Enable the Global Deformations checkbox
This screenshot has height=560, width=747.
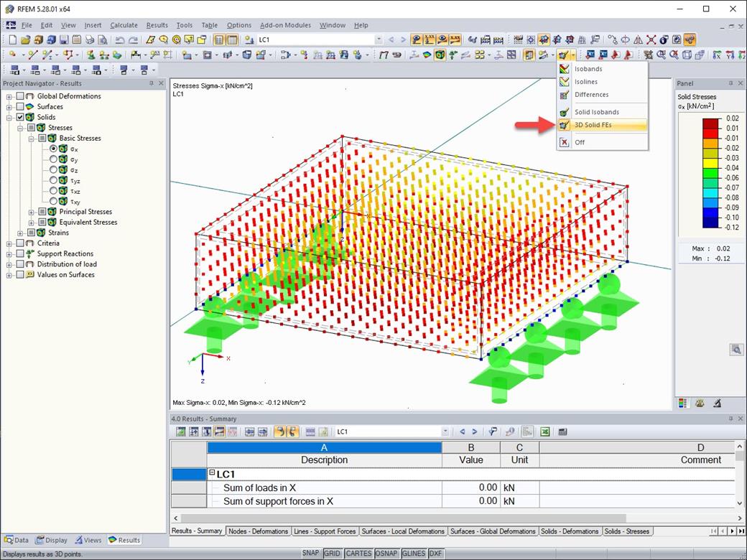point(22,95)
